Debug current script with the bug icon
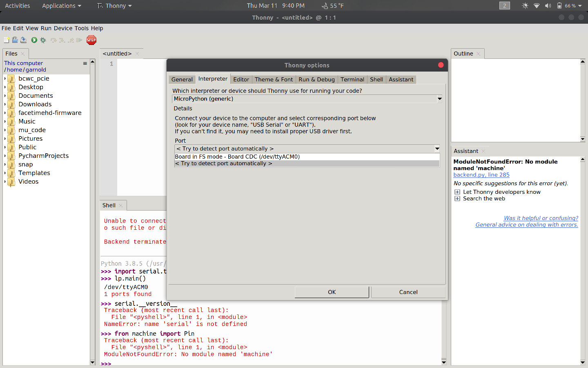The image size is (588, 368). coord(43,40)
